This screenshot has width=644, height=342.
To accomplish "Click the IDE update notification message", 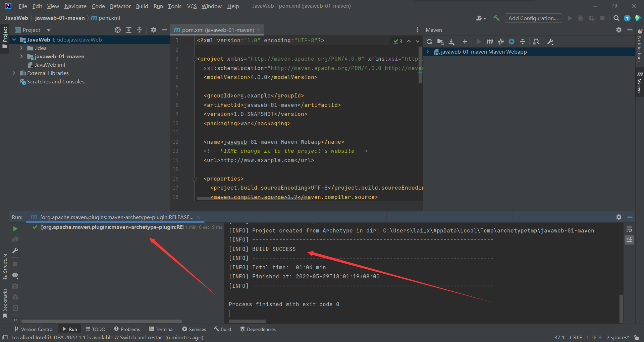I will (x=107, y=337).
